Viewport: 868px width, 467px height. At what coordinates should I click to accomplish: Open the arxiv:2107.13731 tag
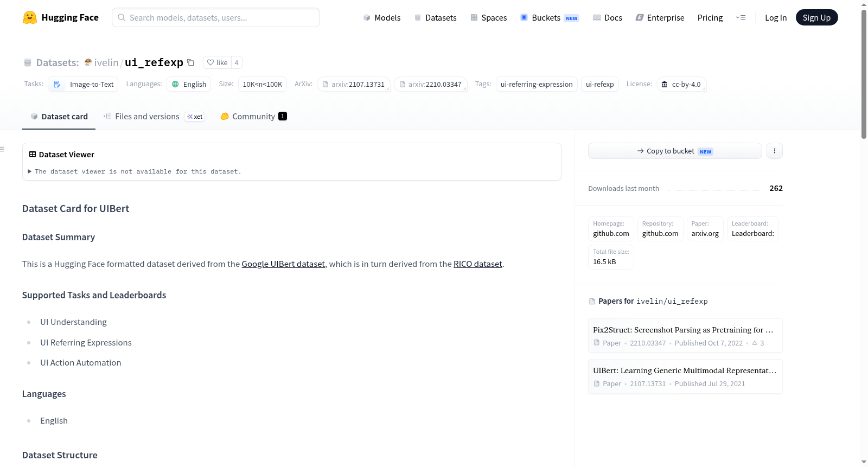[354, 84]
